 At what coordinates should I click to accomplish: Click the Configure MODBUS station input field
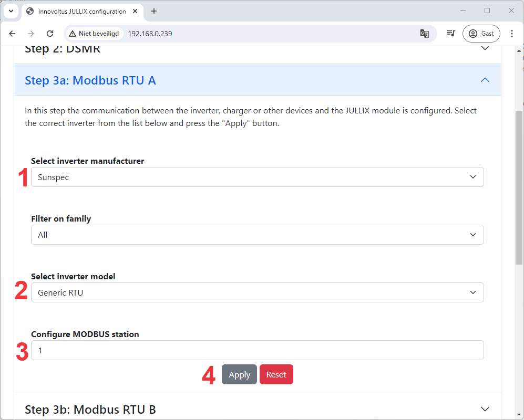pyautogui.click(x=257, y=351)
